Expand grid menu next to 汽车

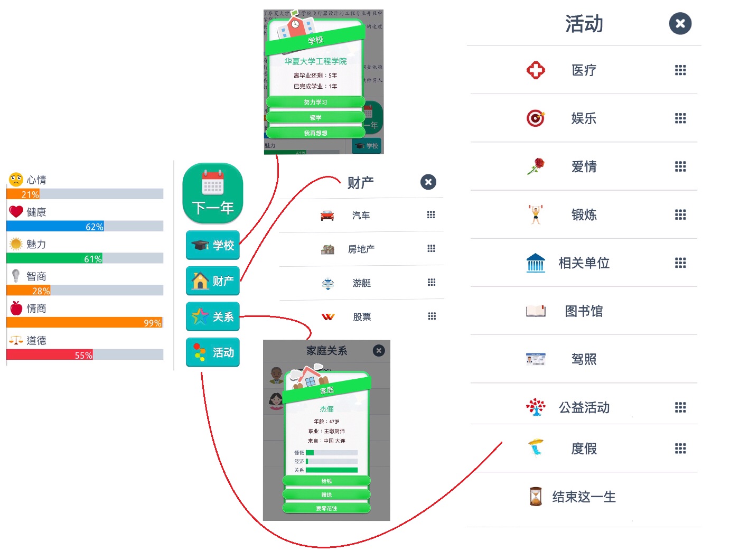coord(431,214)
